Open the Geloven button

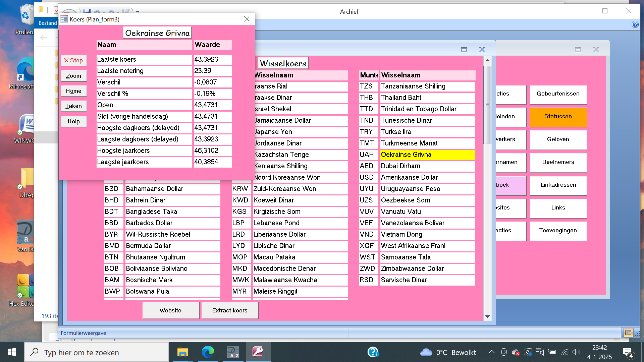coord(558,140)
